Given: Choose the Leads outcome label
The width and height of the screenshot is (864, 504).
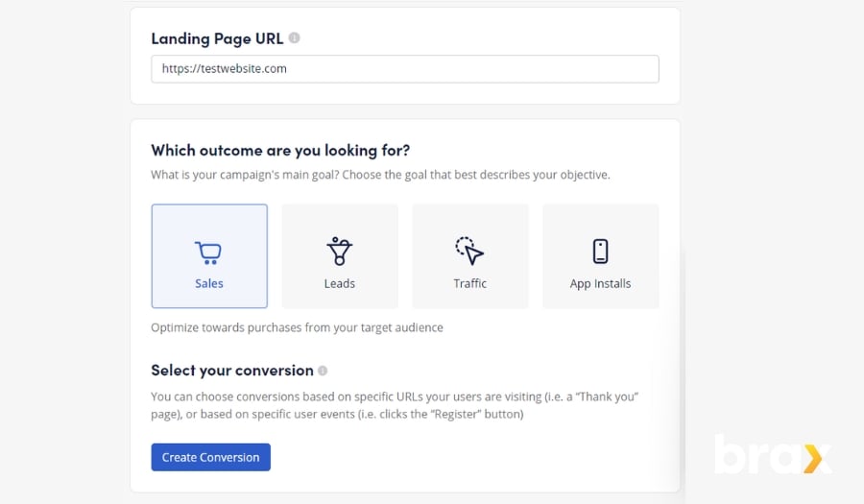Looking at the screenshot, I should (x=339, y=283).
